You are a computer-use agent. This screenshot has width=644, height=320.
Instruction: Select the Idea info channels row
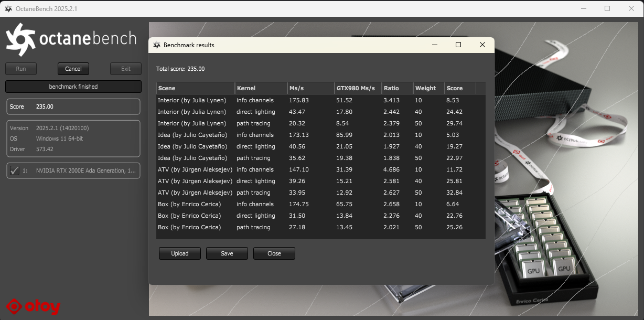(x=321, y=135)
